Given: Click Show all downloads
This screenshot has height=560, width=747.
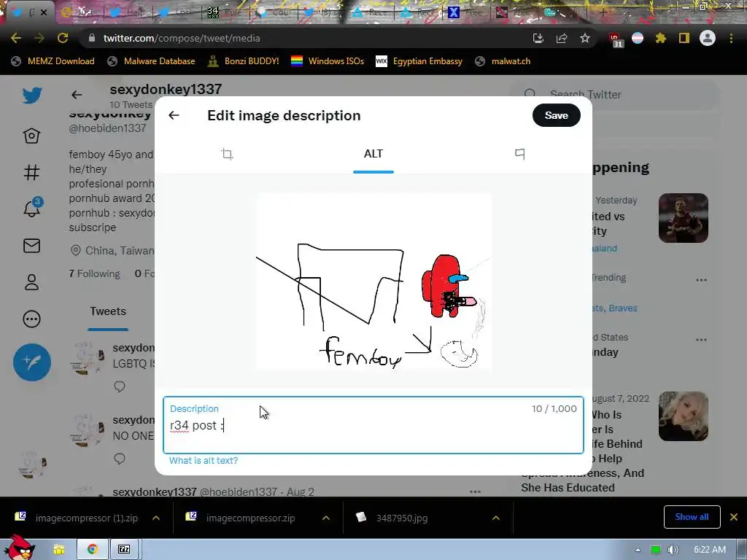Looking at the screenshot, I should pyautogui.click(x=692, y=517).
